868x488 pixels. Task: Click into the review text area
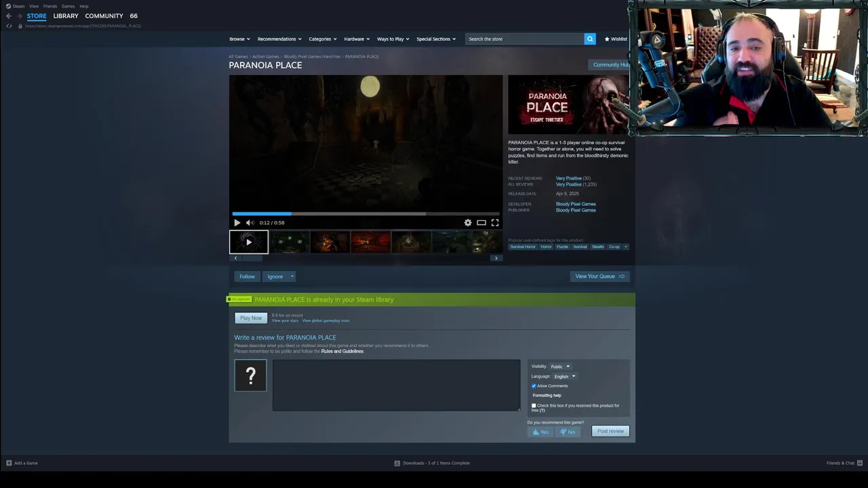click(x=396, y=385)
